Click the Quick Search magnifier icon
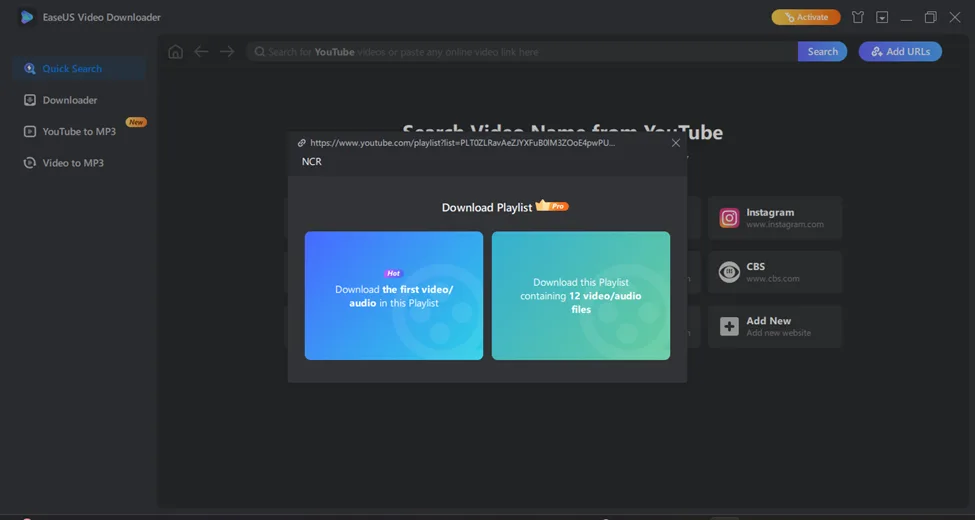The height and width of the screenshot is (520, 975). pos(29,68)
